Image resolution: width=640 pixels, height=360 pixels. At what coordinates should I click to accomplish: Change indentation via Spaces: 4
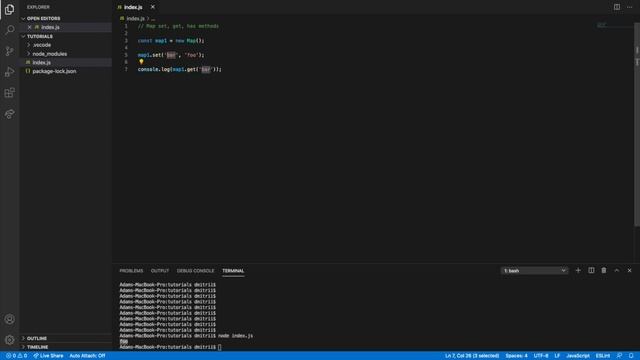[x=516, y=356]
